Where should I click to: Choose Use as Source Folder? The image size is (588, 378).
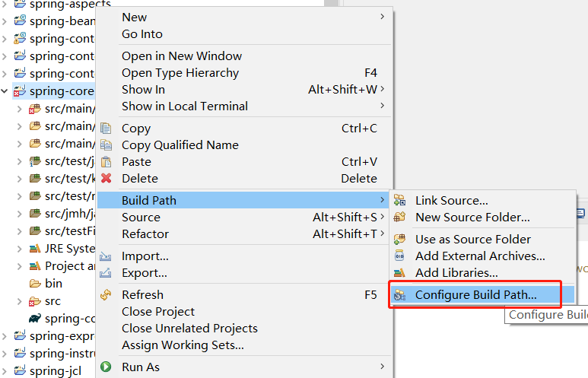482,240
